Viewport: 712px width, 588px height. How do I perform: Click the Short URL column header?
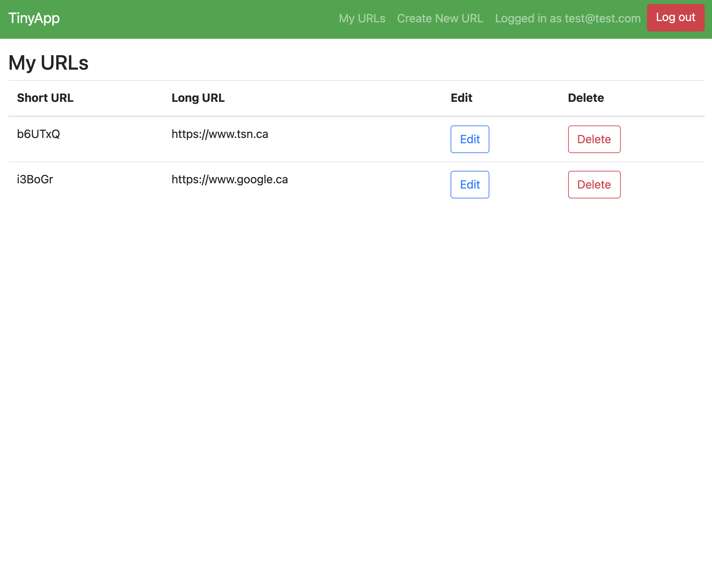[x=45, y=98]
